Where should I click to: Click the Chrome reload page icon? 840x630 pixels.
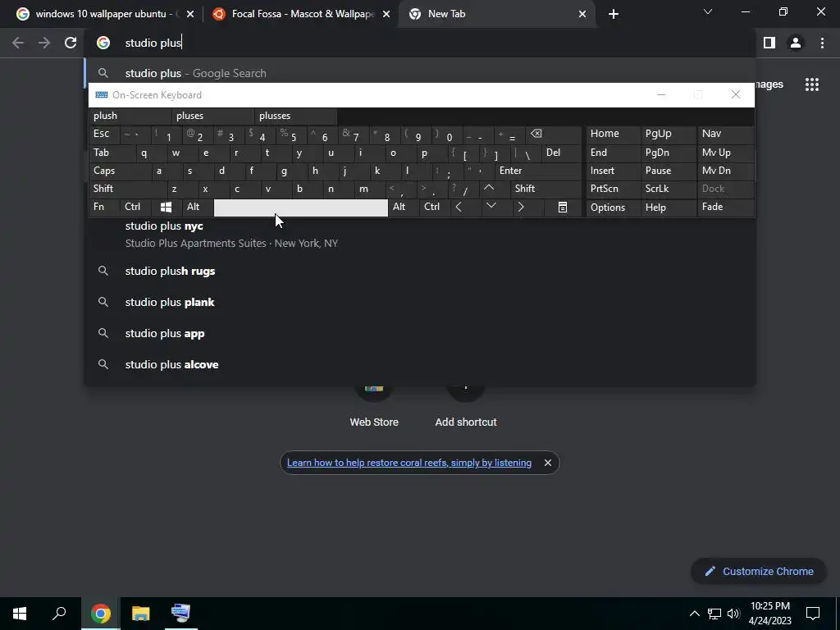click(71, 43)
